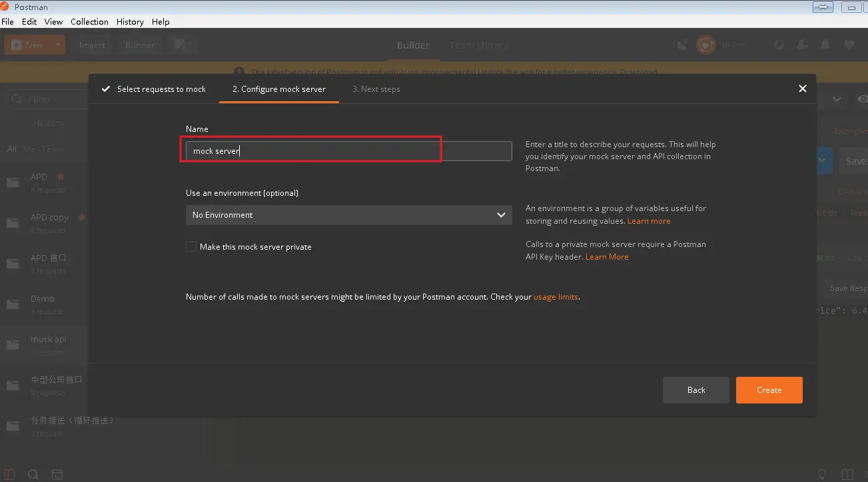
Task: Click the interceptor satellite icon in the header
Action: click(x=682, y=45)
